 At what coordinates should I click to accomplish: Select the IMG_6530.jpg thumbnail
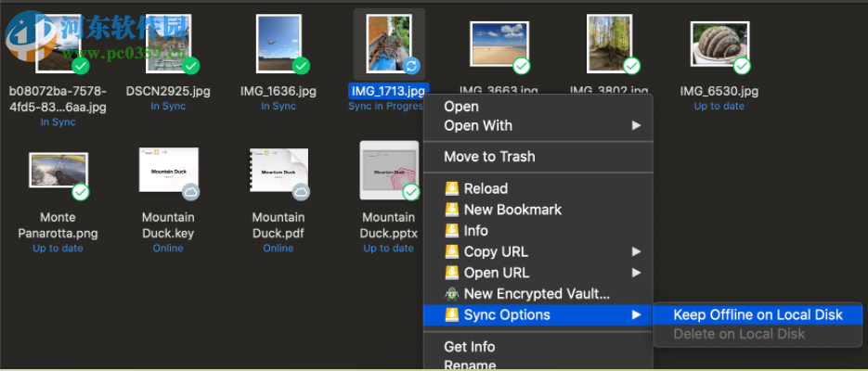pos(719,44)
